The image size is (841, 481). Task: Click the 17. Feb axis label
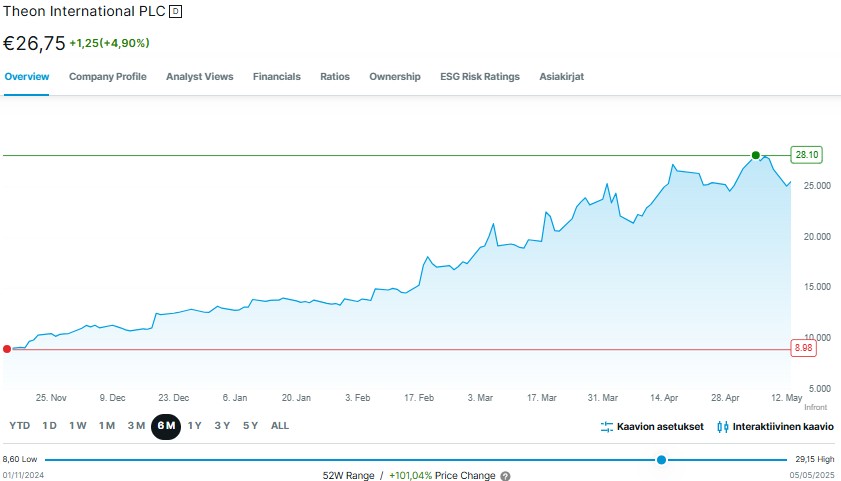[419, 398]
